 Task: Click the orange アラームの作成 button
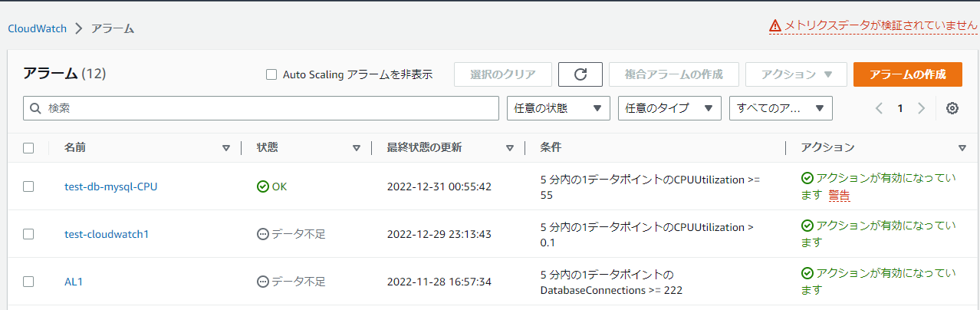(x=908, y=74)
